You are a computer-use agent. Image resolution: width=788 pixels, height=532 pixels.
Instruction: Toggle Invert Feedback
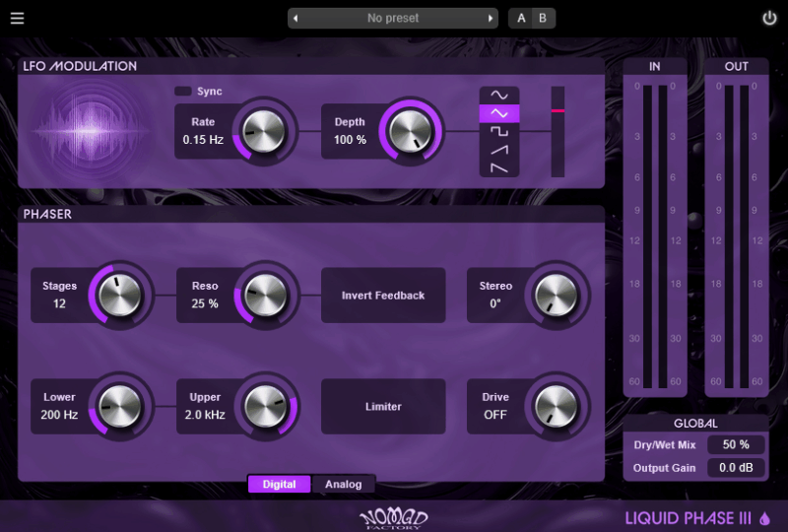pos(383,296)
